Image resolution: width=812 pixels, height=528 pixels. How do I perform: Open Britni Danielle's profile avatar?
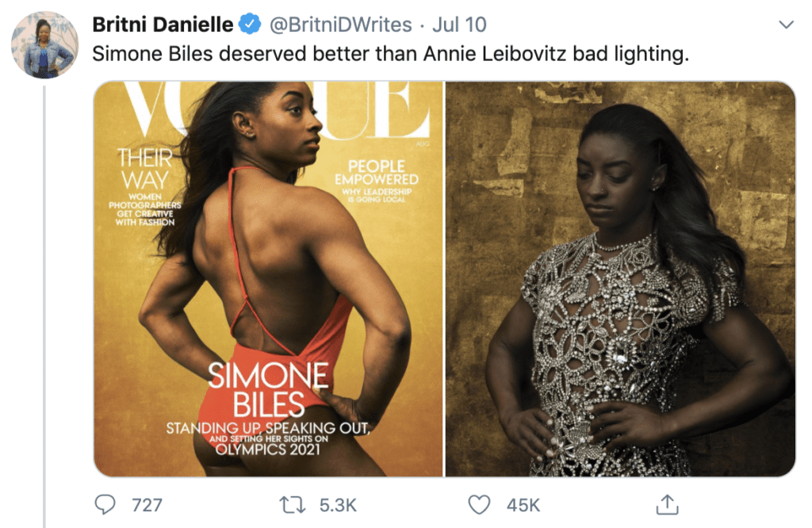[44, 44]
